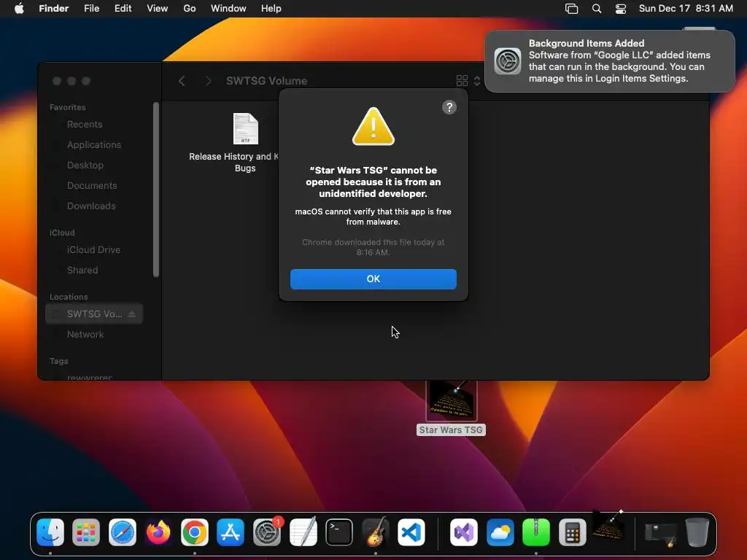The height and width of the screenshot is (560, 747).
Task: Open the green archive utility in Dock
Action: click(x=536, y=532)
